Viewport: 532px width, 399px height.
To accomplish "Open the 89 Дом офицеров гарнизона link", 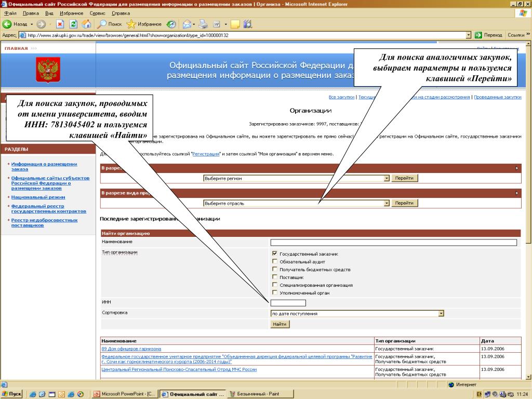I will (131, 349).
